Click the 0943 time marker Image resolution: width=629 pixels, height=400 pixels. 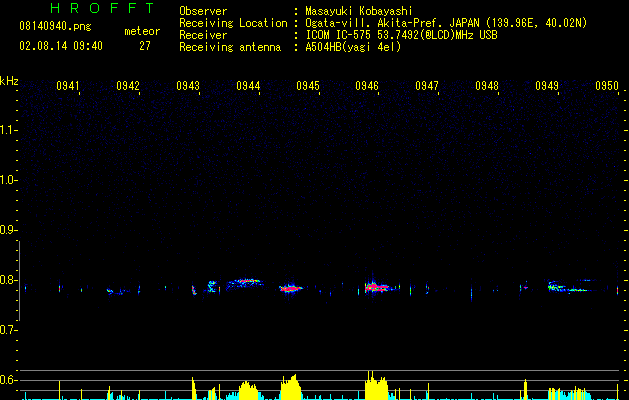point(188,85)
